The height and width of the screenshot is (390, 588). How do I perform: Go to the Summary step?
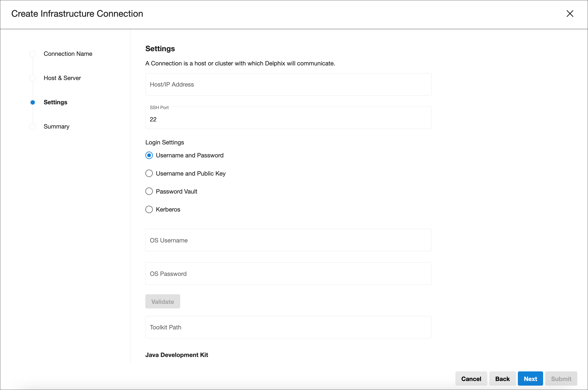56,127
